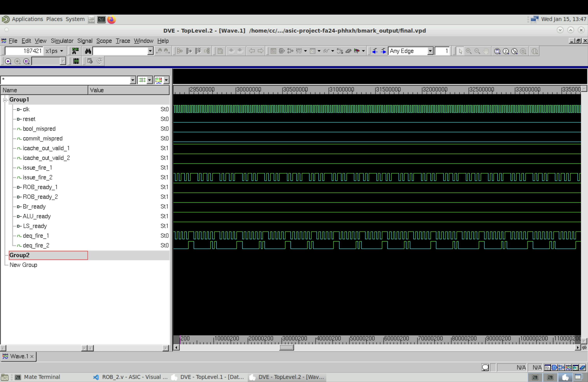This screenshot has height=382, width=588.
Task: Open terminal launcher in top panel
Action: (x=101, y=19)
